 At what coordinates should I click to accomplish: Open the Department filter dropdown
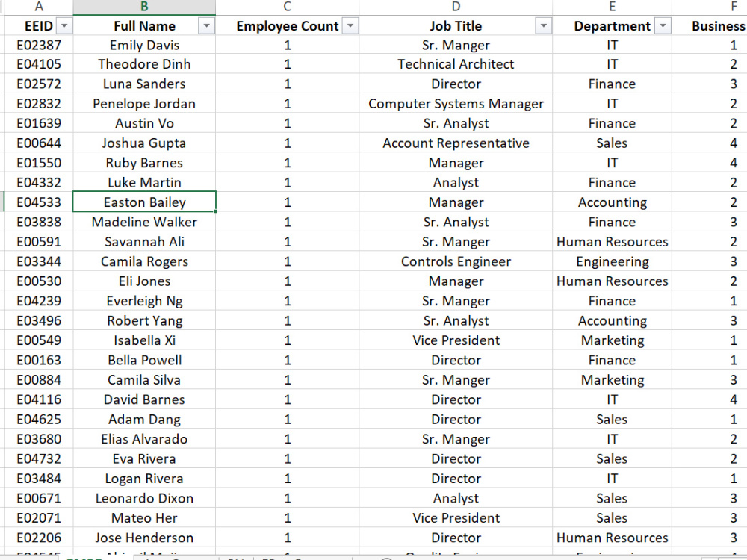pyautogui.click(x=663, y=25)
